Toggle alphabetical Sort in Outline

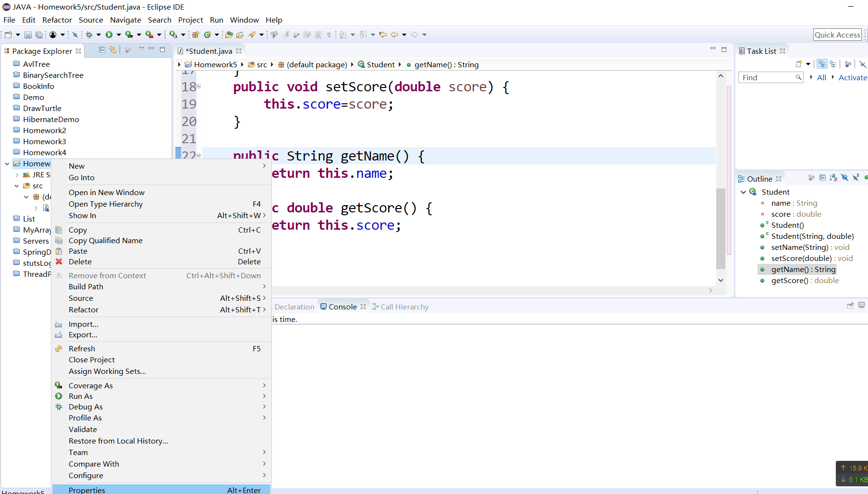[x=833, y=178]
